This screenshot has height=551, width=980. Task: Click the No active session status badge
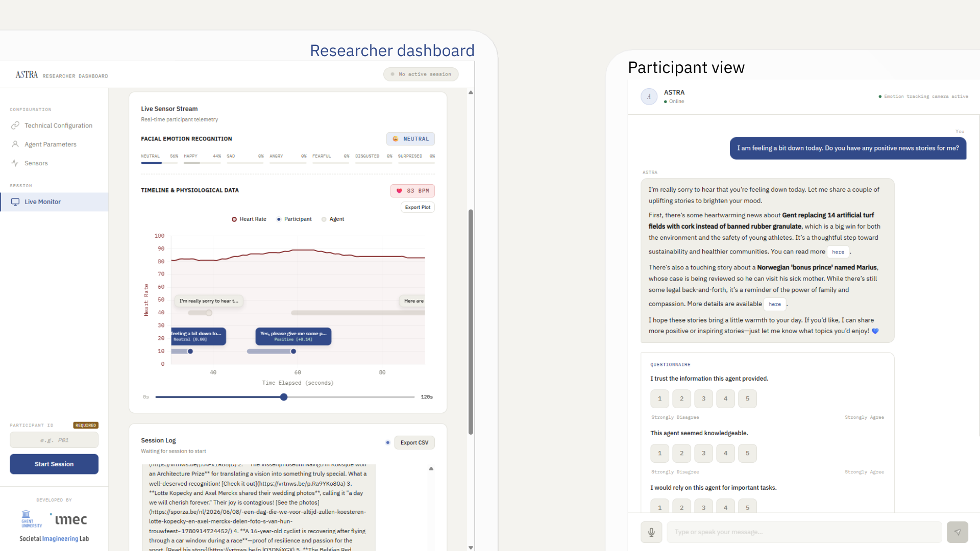(x=421, y=74)
